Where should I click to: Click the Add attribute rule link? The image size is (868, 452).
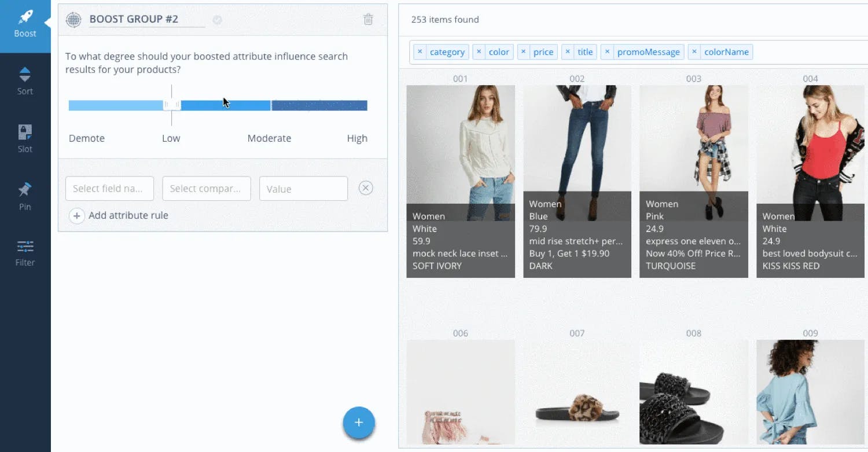click(x=128, y=215)
